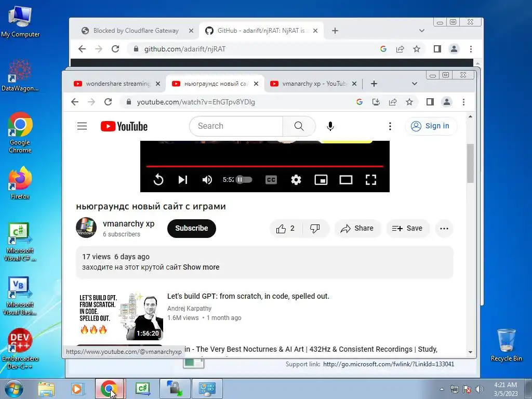This screenshot has height=399, width=532.
Task: Open the go.microsoft.com support link
Action: (389, 364)
